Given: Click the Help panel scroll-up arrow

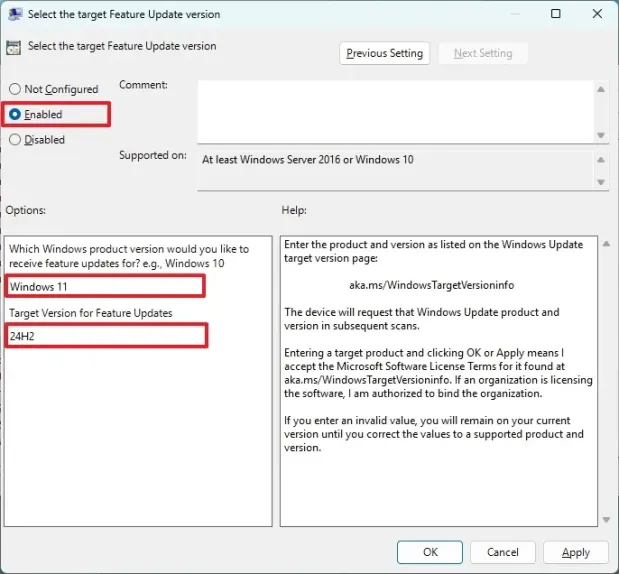Looking at the screenshot, I should [606, 244].
